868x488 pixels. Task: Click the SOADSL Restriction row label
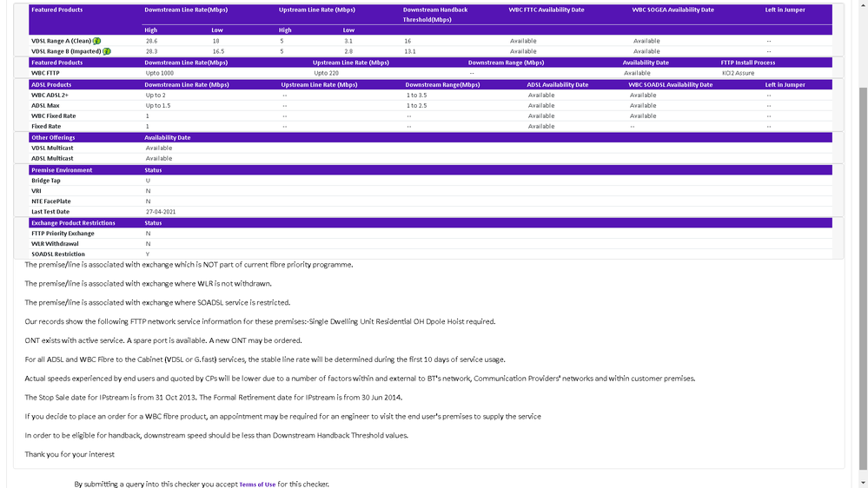(58, 254)
